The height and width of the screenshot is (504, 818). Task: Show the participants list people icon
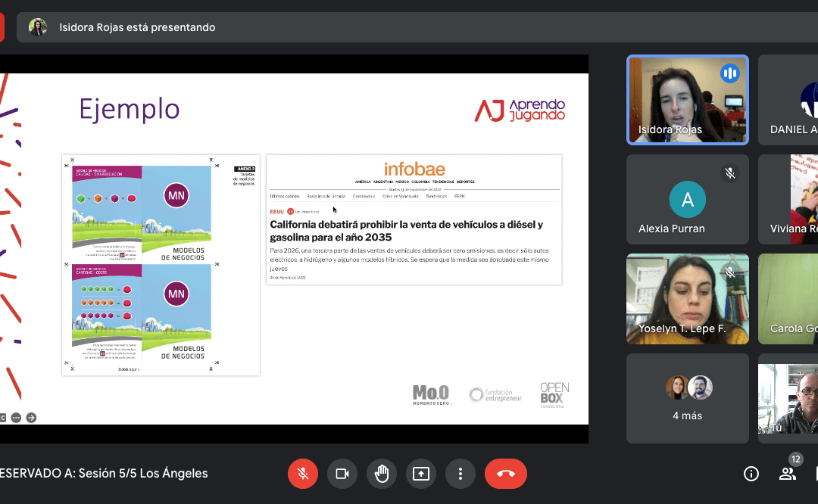point(787,473)
